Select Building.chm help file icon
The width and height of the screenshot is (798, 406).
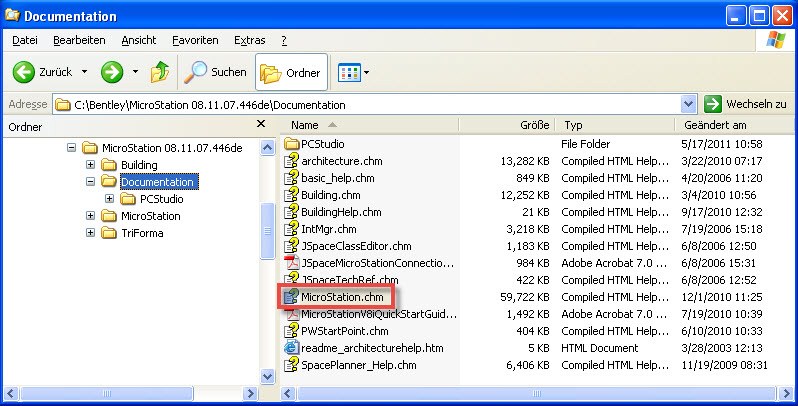(x=292, y=195)
